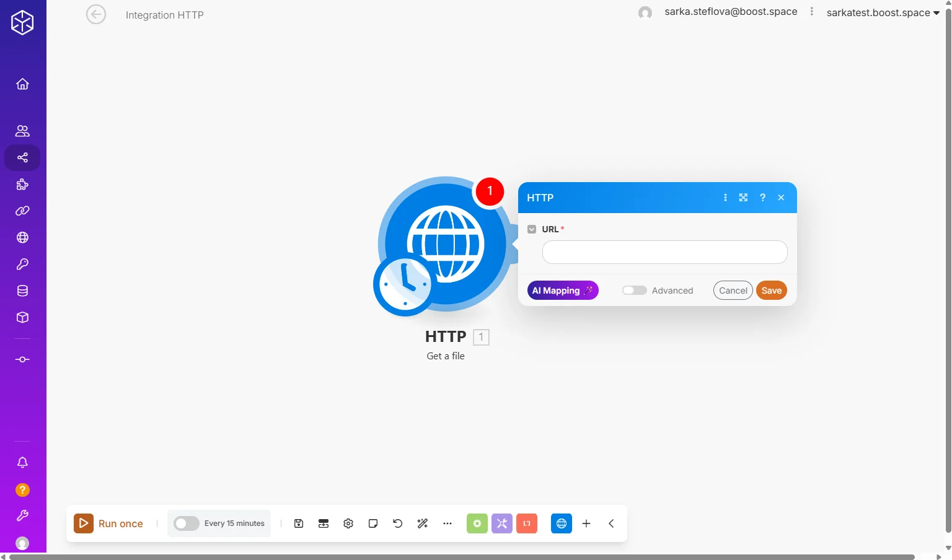952x560 pixels.
Task: Click into the URL input field
Action: tap(664, 252)
